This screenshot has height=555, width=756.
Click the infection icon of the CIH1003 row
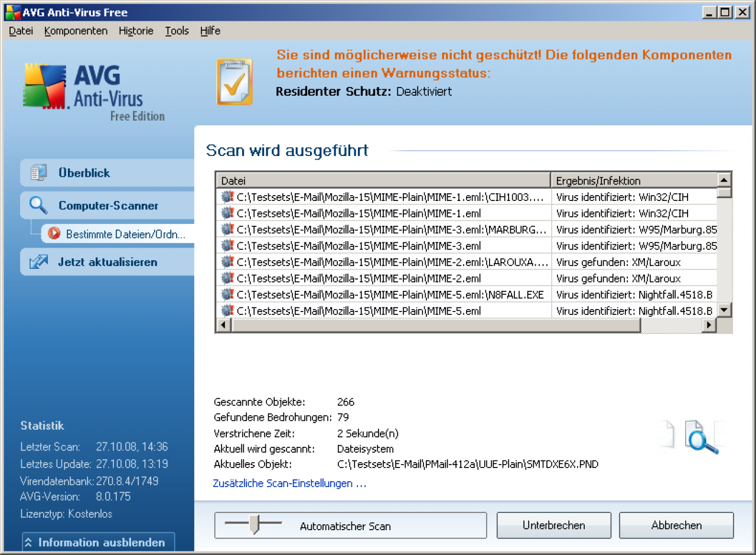click(227, 197)
